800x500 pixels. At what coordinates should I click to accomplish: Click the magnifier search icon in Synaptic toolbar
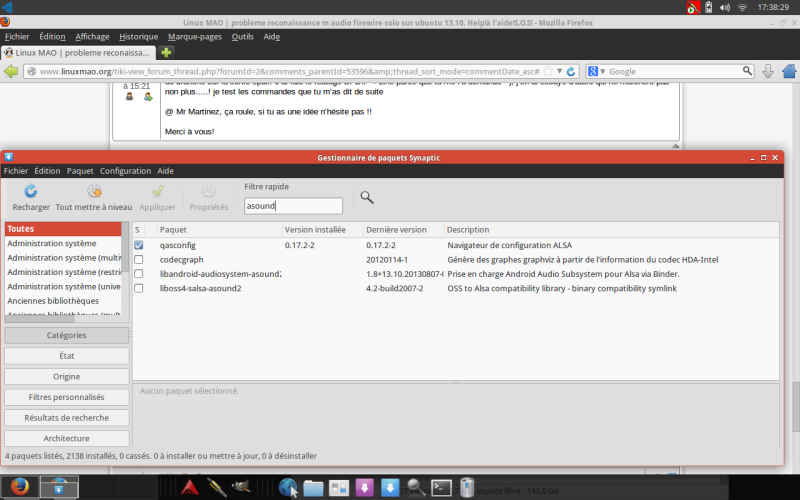tap(367, 197)
